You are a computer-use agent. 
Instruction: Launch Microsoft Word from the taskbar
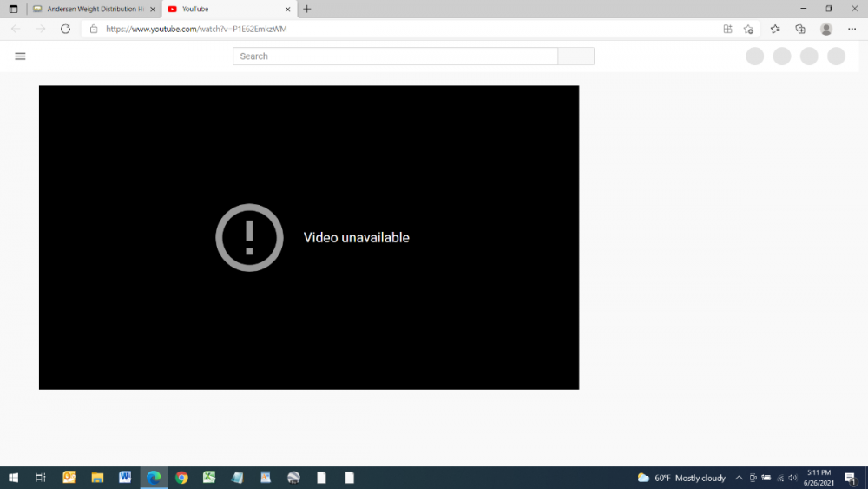[125, 478]
